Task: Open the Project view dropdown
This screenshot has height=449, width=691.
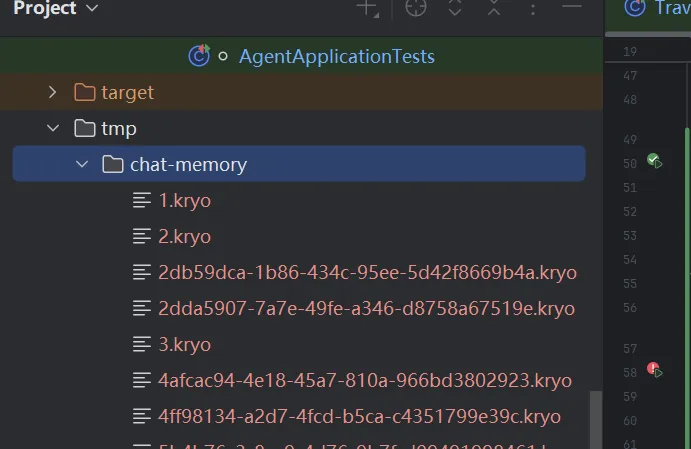Action: coord(56,8)
